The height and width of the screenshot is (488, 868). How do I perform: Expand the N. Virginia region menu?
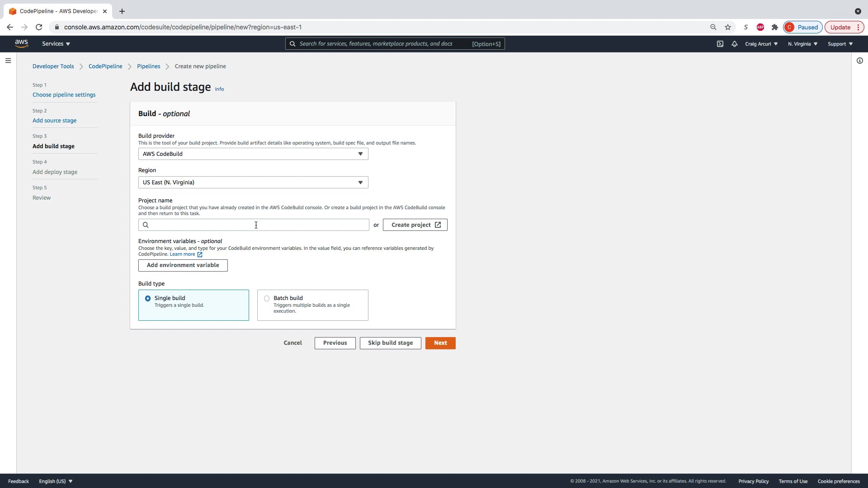point(802,44)
